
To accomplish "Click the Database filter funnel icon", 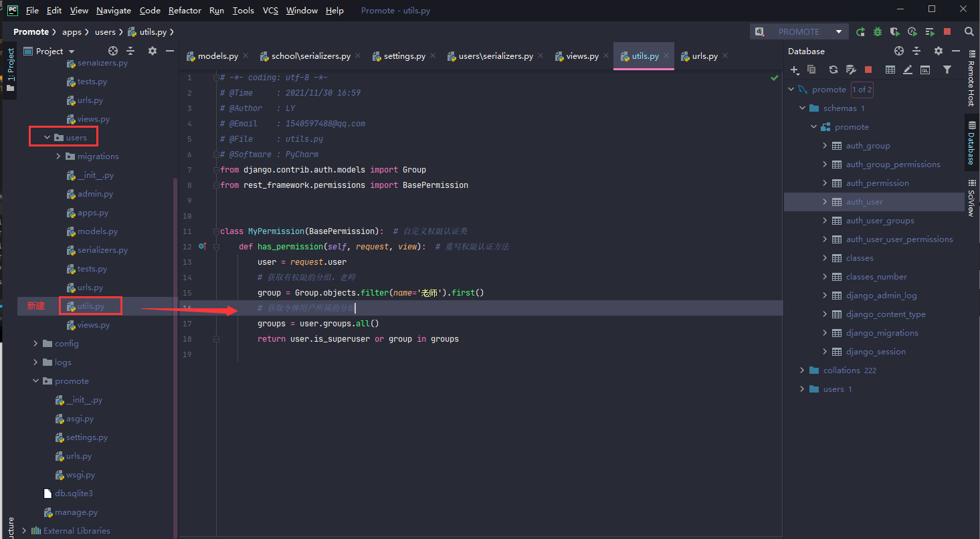I will (x=947, y=70).
